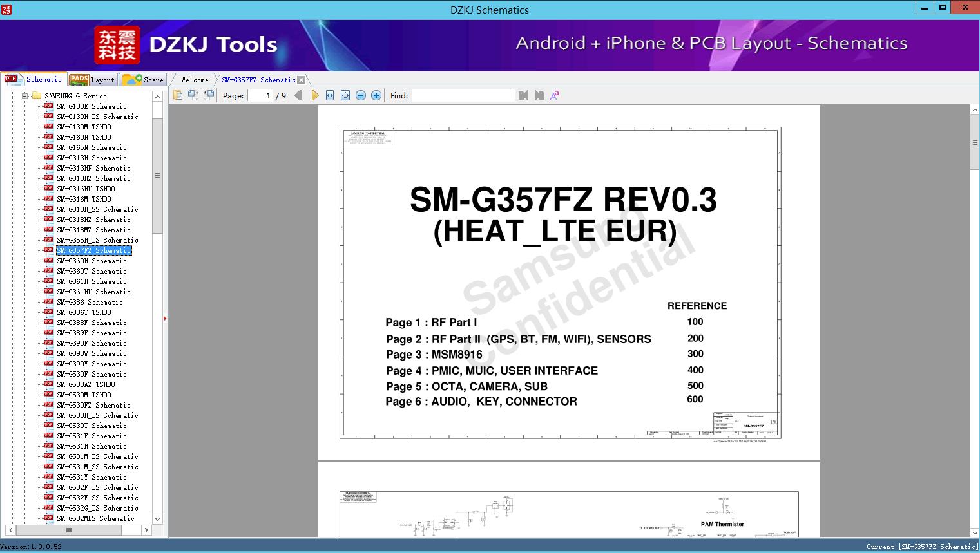Click the copy pages toolbar icon
The width and height of the screenshot is (980, 553).
tap(178, 95)
